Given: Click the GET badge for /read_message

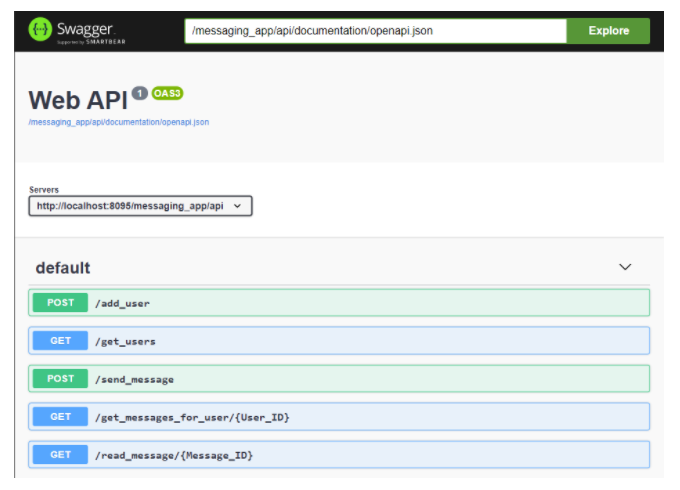Looking at the screenshot, I should (60, 455).
